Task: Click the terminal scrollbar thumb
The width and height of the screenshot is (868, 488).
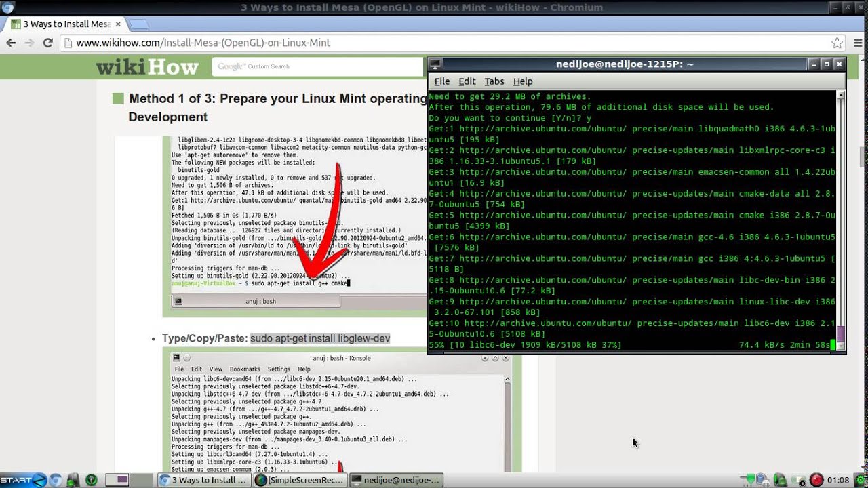Action: pyautogui.click(x=841, y=334)
